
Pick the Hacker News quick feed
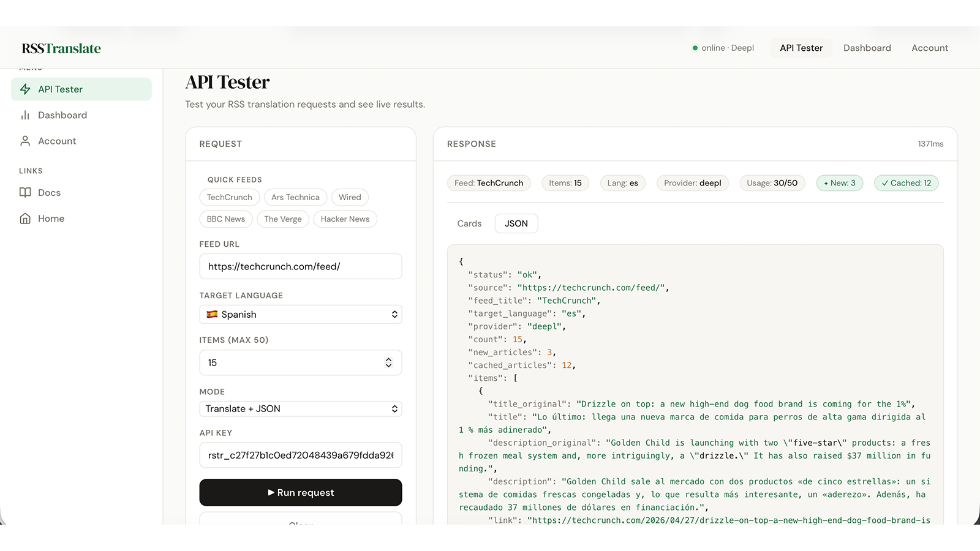345,219
